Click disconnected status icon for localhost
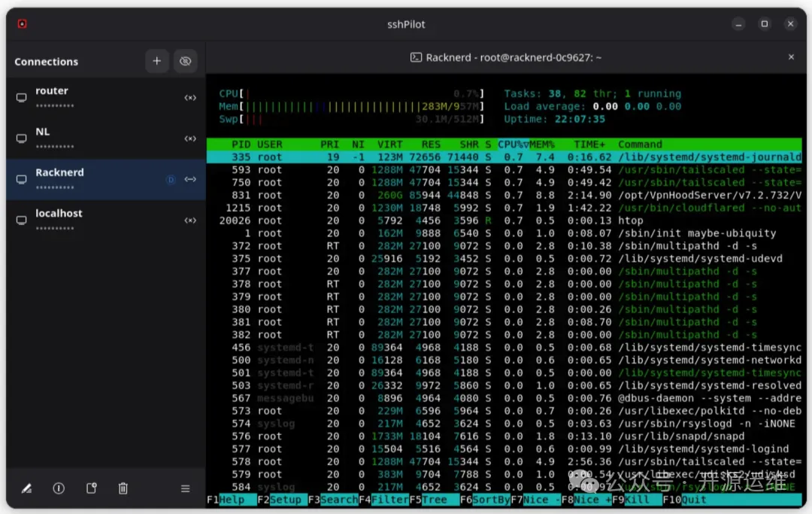Viewport: 812px width, 514px height. (189, 221)
